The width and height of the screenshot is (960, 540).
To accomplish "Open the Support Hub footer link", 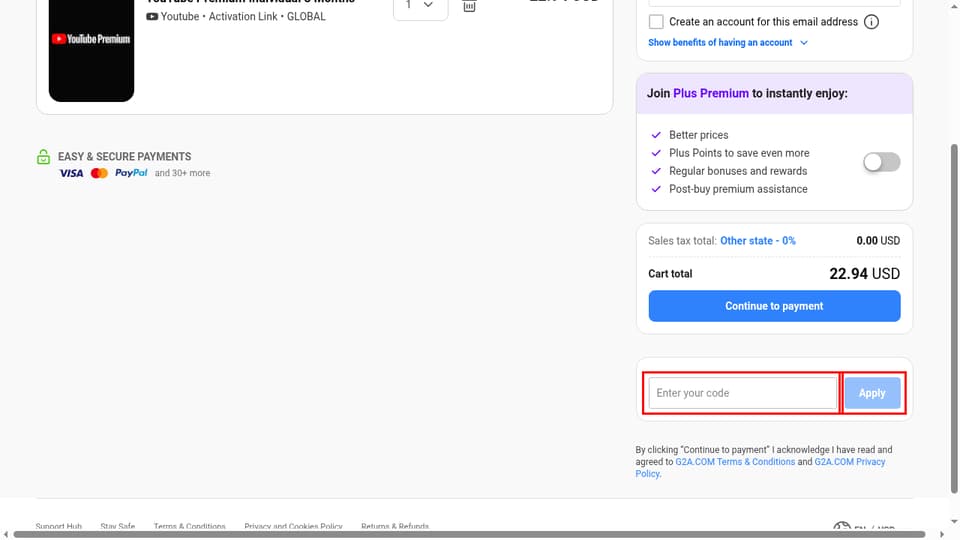I will (58, 527).
